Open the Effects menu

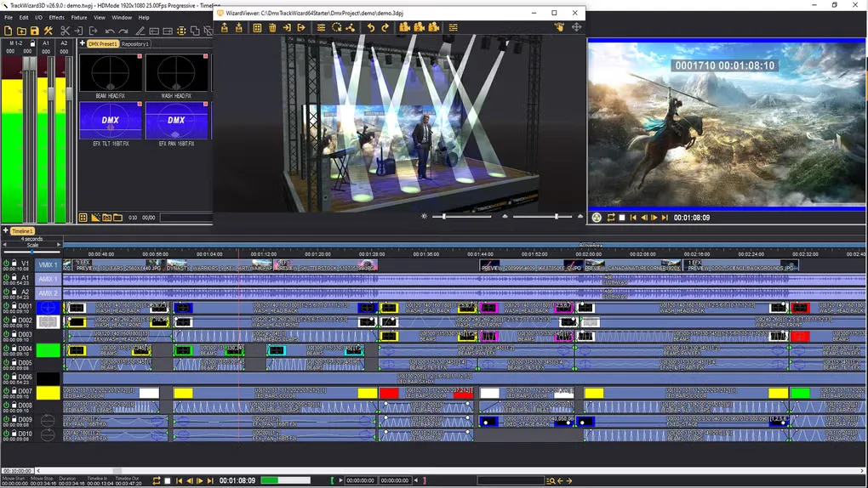click(56, 18)
